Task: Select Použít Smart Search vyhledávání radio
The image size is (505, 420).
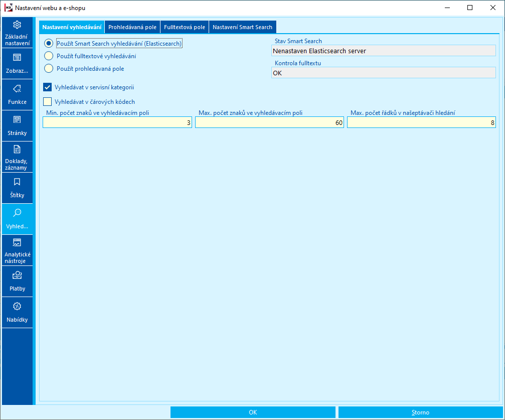Action: pyautogui.click(x=49, y=43)
